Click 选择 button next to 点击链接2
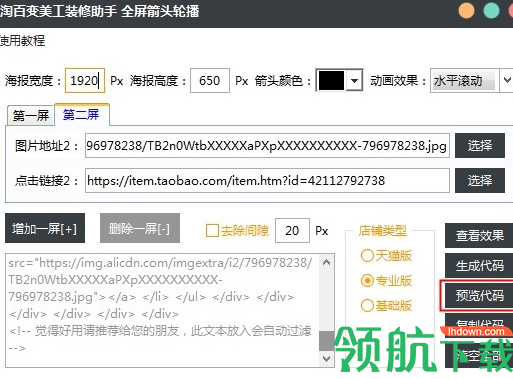Screen dimensions: 513x379 tap(480, 181)
